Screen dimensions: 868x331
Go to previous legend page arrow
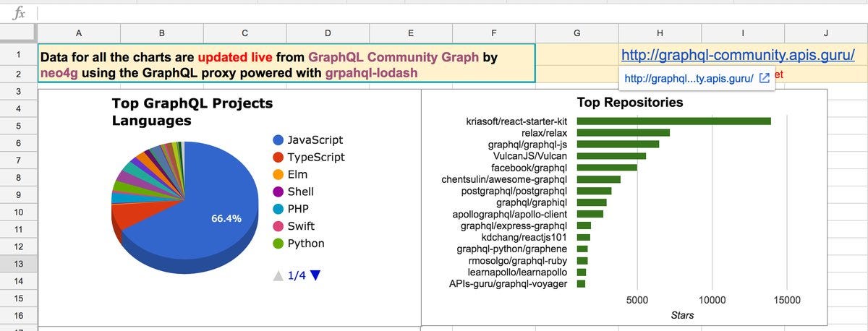pos(278,275)
